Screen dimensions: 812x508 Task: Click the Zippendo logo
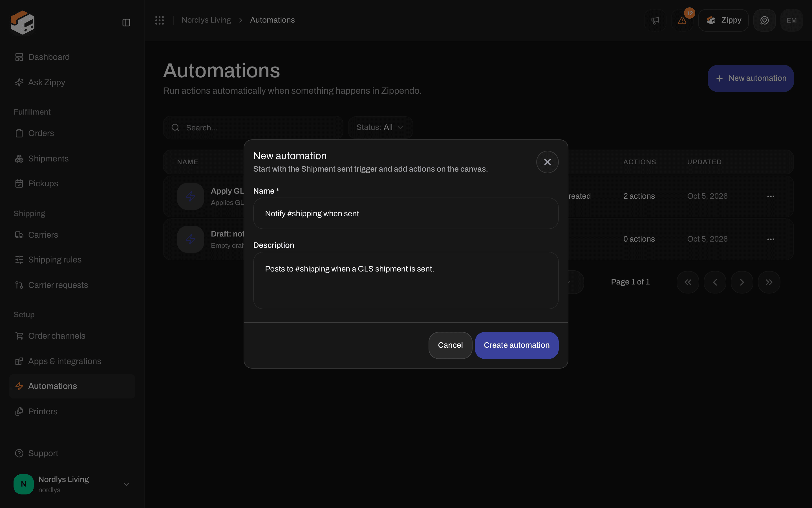coord(23,23)
